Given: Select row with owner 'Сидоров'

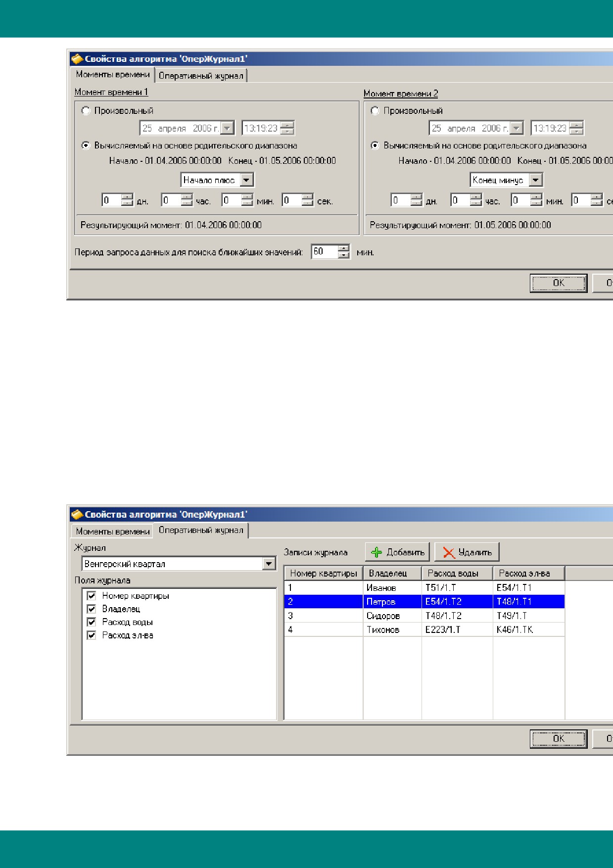Looking at the screenshot, I should coord(424,616).
